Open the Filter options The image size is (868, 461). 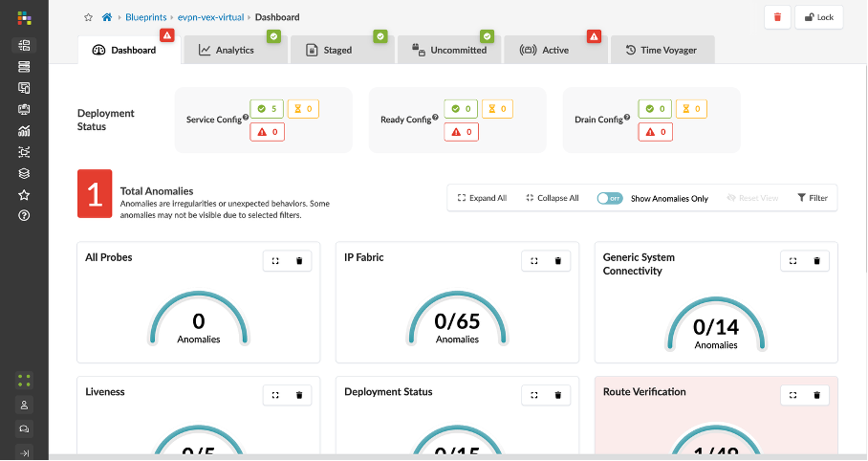[813, 198]
